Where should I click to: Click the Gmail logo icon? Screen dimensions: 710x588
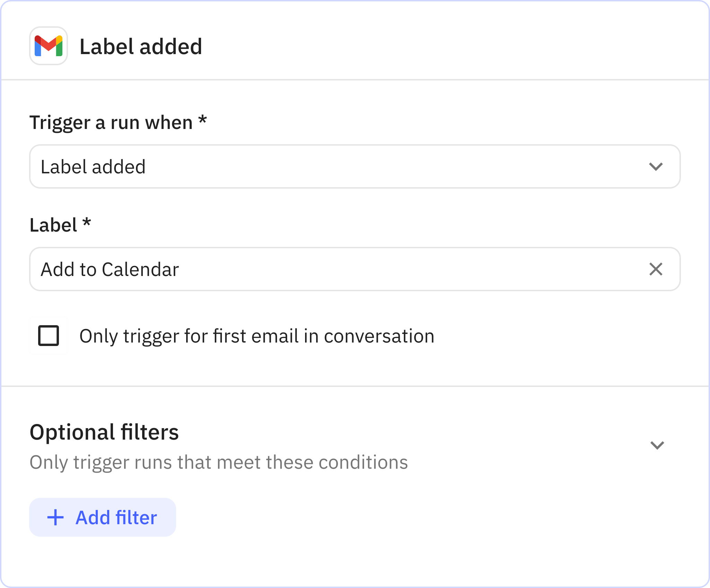tap(49, 46)
